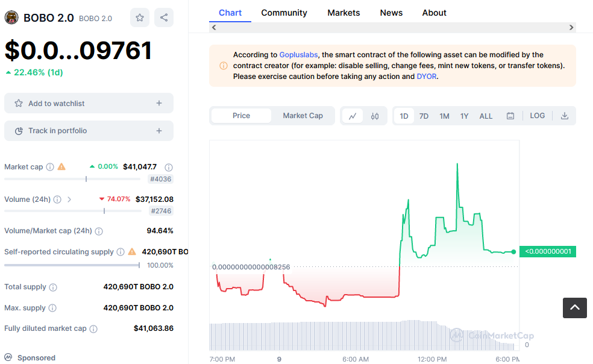593x364 pixels.
Task: Click the plus icon on Add to watchlist
Action: pyautogui.click(x=159, y=103)
